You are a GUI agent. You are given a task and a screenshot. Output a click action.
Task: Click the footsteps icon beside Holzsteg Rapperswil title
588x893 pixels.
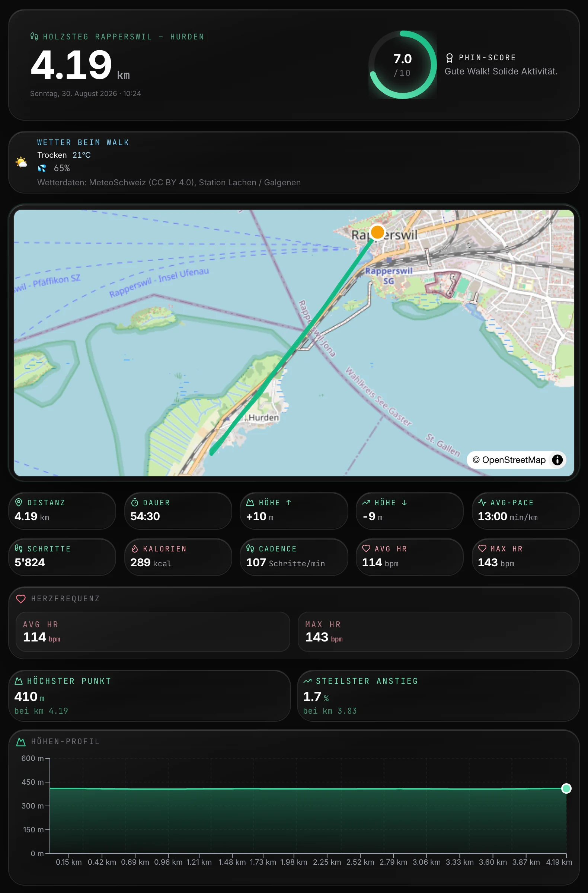pos(34,36)
